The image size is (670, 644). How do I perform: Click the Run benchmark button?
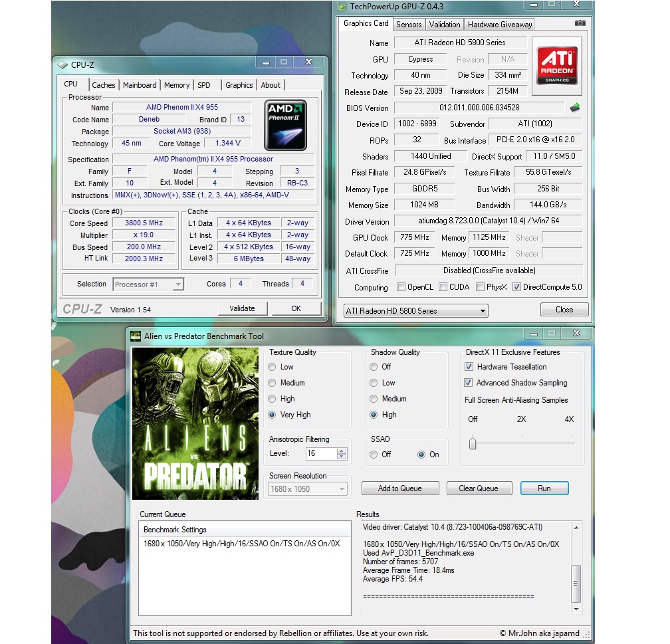pyautogui.click(x=544, y=488)
